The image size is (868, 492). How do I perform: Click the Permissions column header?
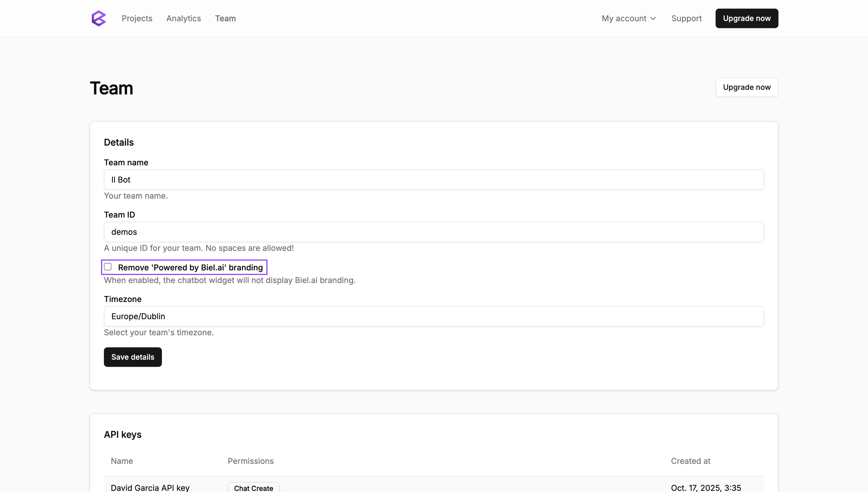[x=250, y=461]
